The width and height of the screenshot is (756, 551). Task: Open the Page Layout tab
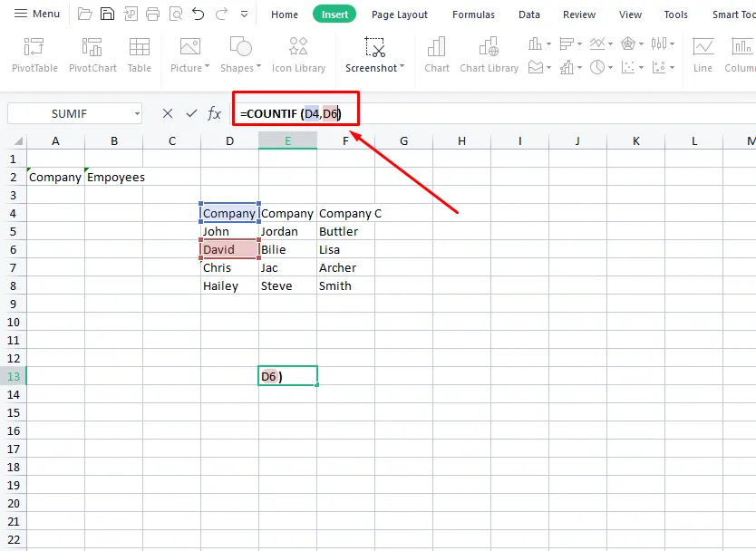click(x=400, y=14)
